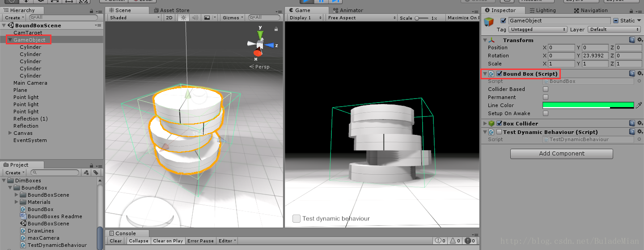Expand Materials folder in Project
Image resolution: width=644 pixels, height=250 pixels.
[x=17, y=202]
